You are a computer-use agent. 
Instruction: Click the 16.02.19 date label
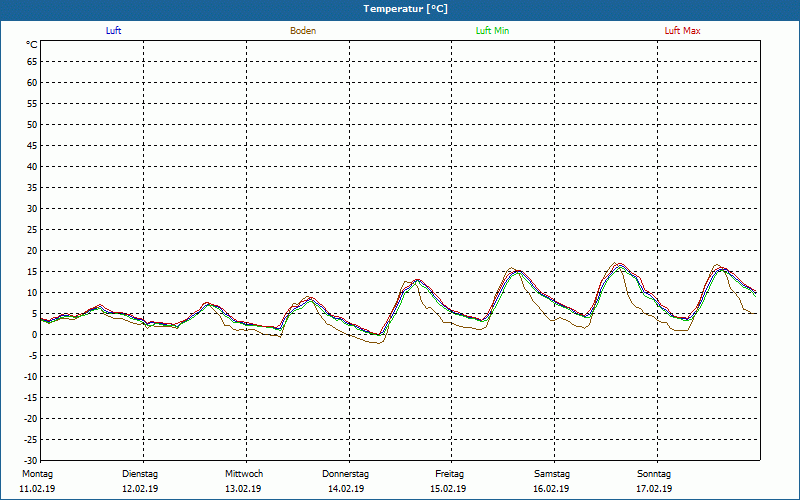[x=551, y=489]
